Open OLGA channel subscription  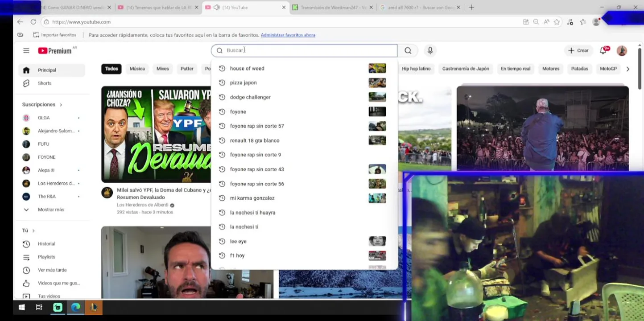tap(52, 118)
